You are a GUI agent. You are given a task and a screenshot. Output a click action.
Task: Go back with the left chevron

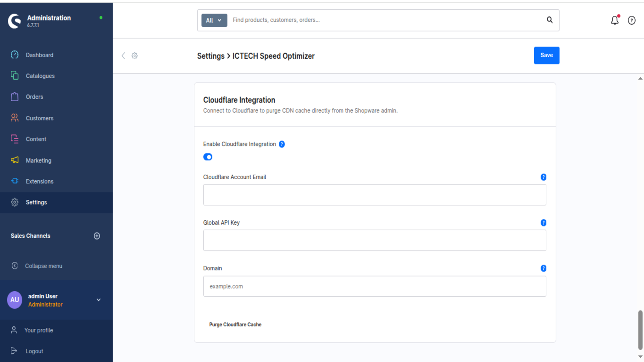click(123, 56)
